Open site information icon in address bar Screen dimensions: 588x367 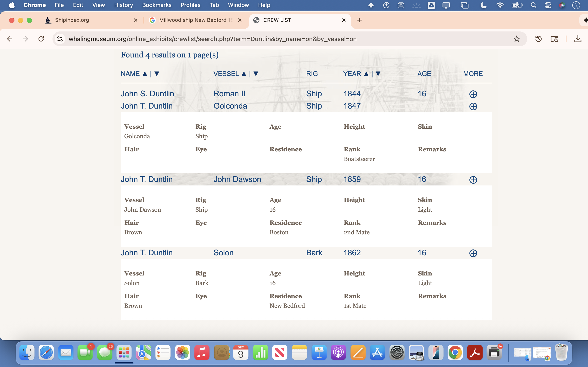point(60,39)
